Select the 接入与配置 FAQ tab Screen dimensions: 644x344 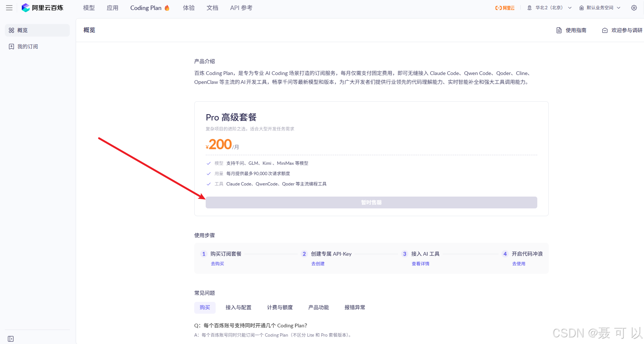(239, 307)
